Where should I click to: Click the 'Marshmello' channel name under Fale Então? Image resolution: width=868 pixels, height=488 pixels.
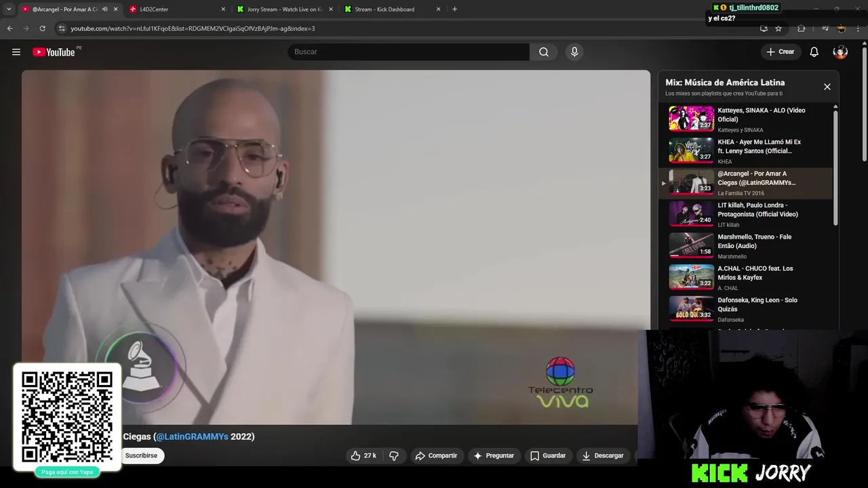732,257
